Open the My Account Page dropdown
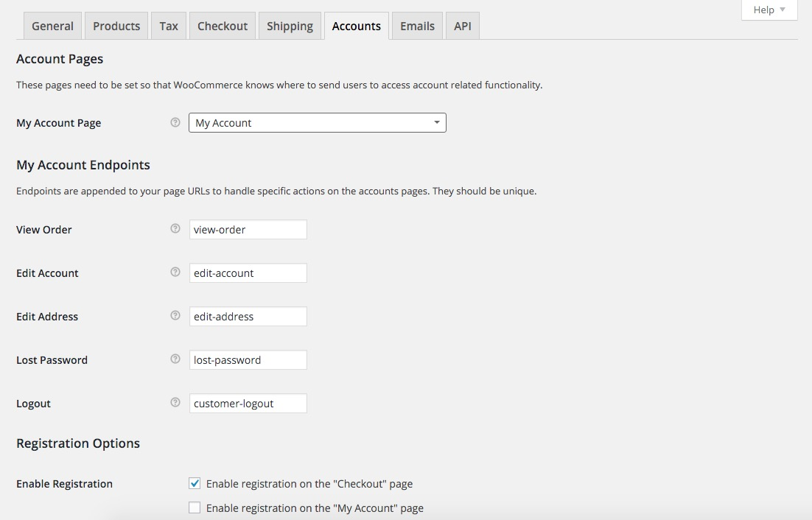 coord(317,123)
